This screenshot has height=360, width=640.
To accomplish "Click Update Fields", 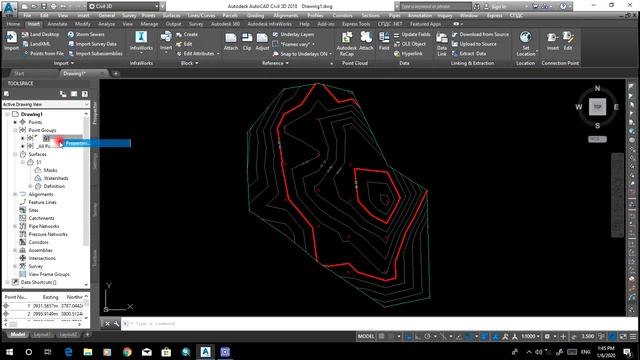I will coord(412,35).
